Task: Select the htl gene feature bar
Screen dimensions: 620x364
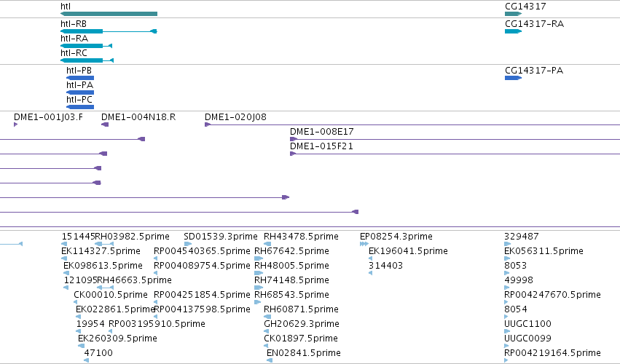Action: coord(109,14)
